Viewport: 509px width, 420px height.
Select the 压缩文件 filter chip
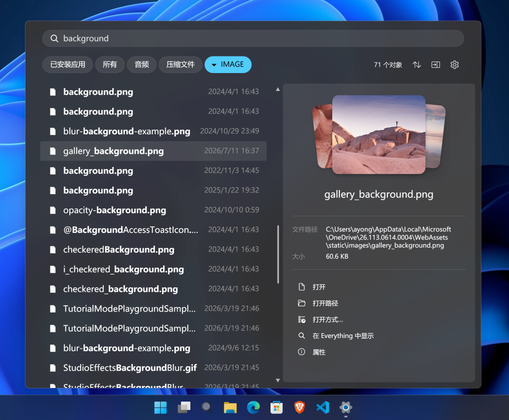181,65
